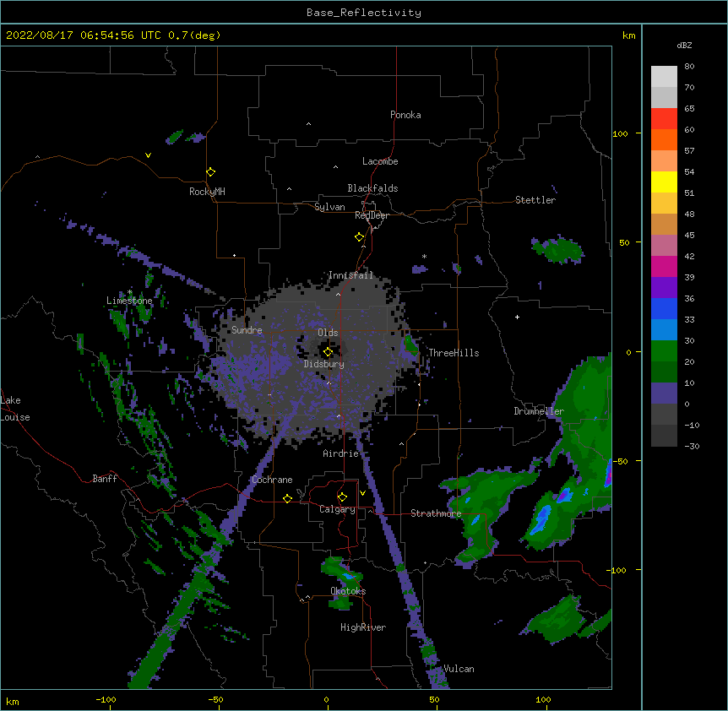
Task: Select the Strathmore label
Action: pyautogui.click(x=436, y=513)
